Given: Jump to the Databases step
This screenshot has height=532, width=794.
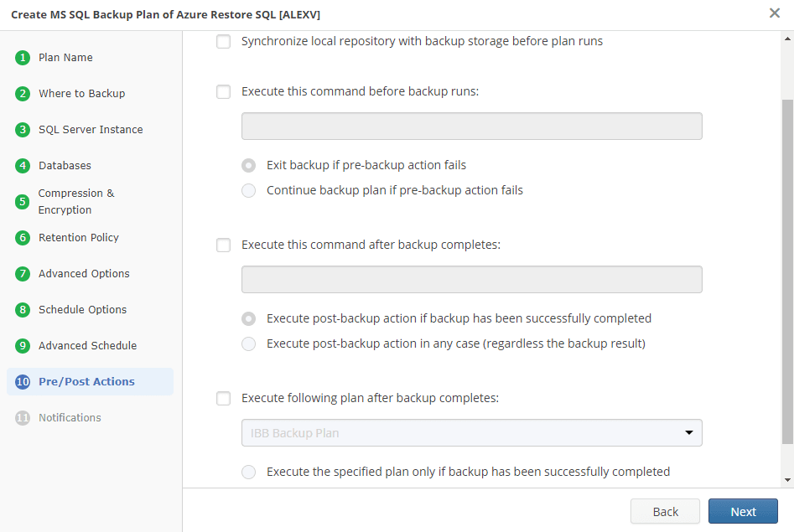Looking at the screenshot, I should coord(65,165).
